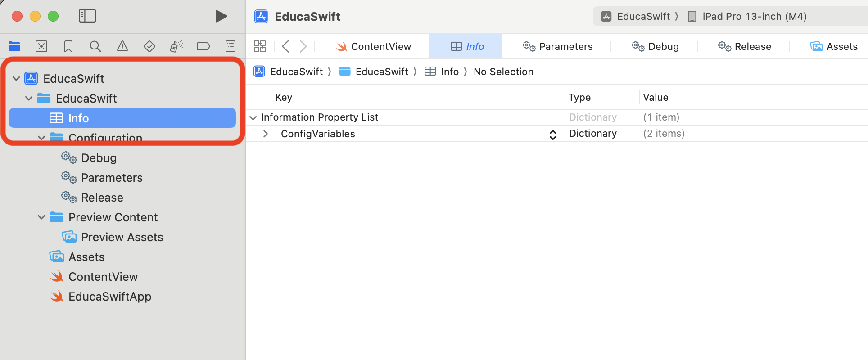
Task: Open the Project navigator folder icon
Action: 14,46
